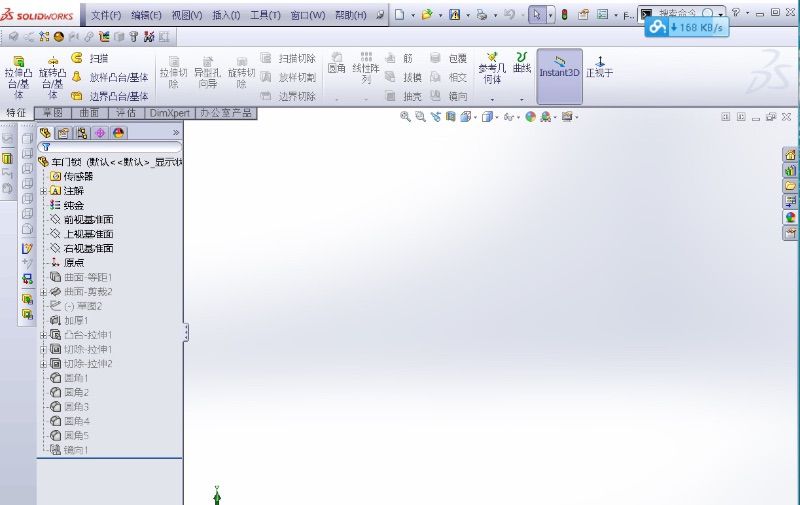Image resolution: width=800 pixels, height=505 pixels.
Task: Toggle the Instant3D mode button
Action: (560, 66)
